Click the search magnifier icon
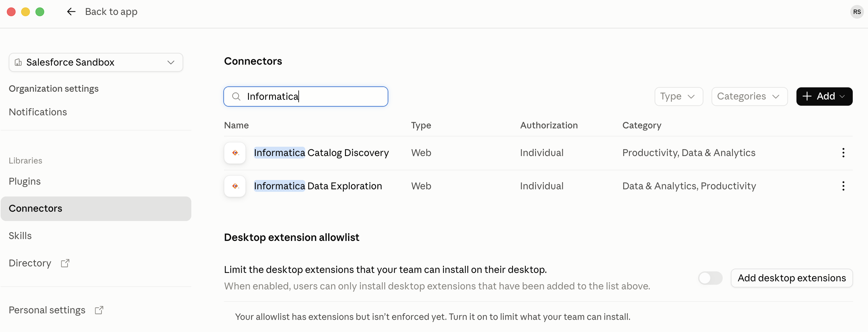This screenshot has height=332, width=868. tap(236, 97)
